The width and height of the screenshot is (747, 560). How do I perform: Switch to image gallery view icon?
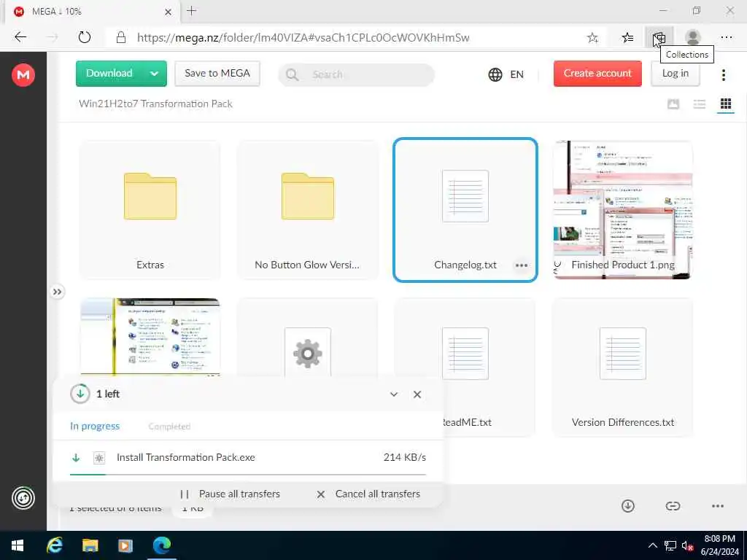(x=673, y=104)
